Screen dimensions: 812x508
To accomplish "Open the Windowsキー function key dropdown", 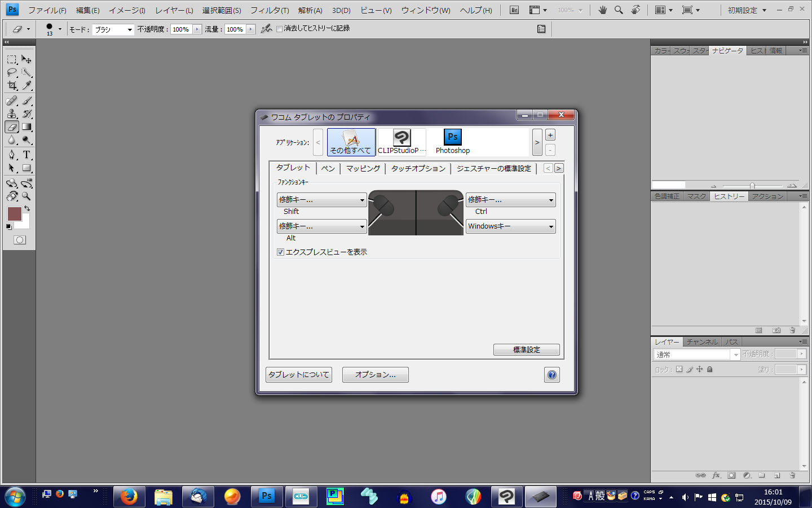I will [510, 226].
